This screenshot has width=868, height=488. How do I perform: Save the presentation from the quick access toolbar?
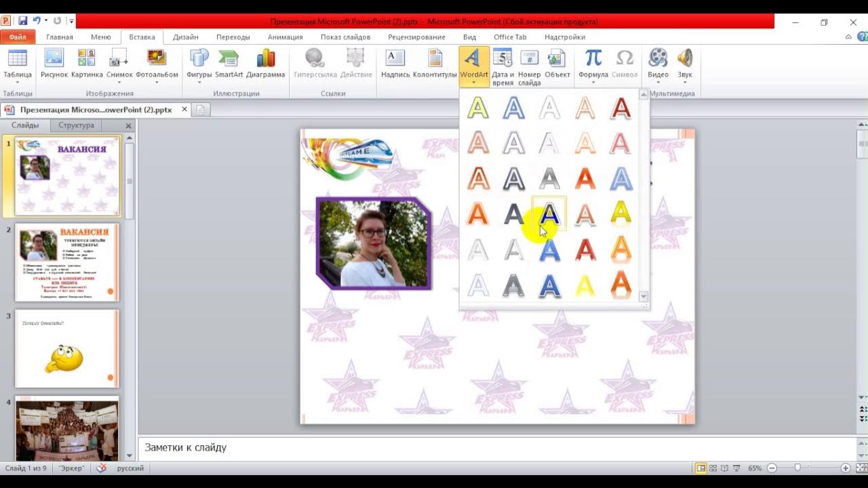[x=22, y=21]
